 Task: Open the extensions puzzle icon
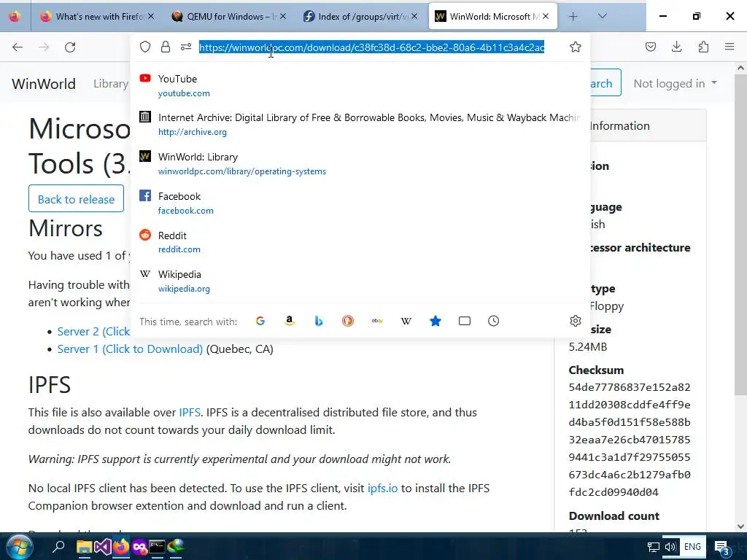coord(703,47)
